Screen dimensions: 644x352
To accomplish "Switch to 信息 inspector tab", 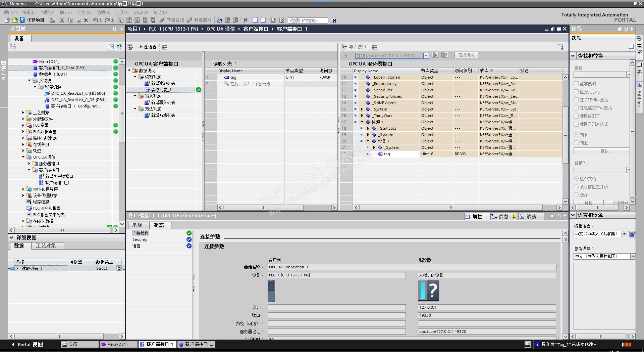I will pyautogui.click(x=503, y=216).
